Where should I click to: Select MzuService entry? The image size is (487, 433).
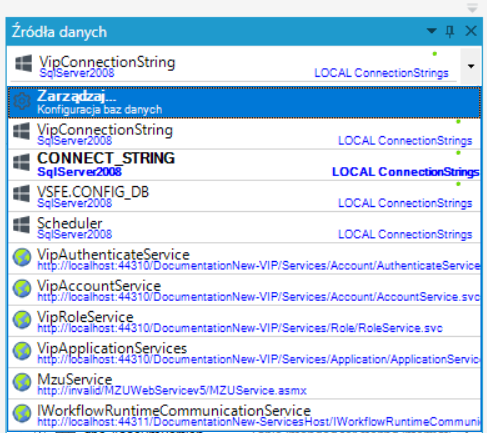coord(244,383)
